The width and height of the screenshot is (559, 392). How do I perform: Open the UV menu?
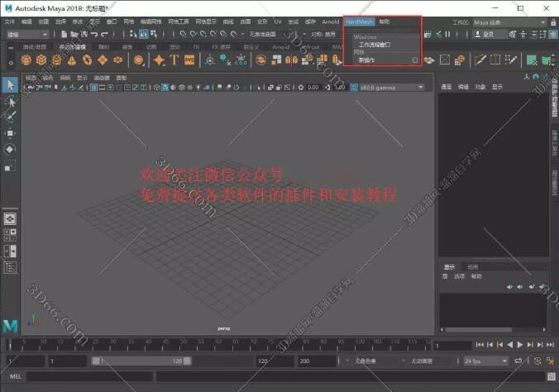278,22
